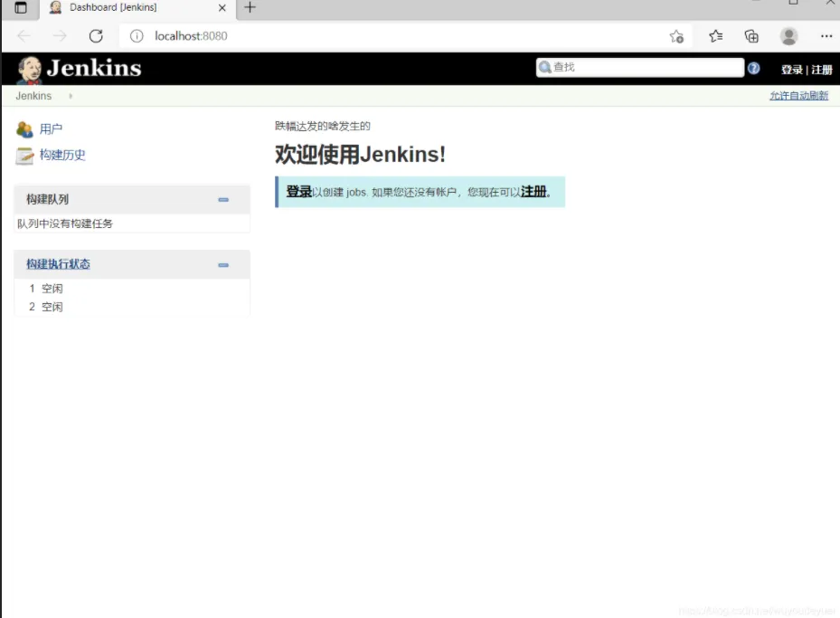840x618 pixels.
Task: Click the system description text above welcome heading
Action: 323,126
